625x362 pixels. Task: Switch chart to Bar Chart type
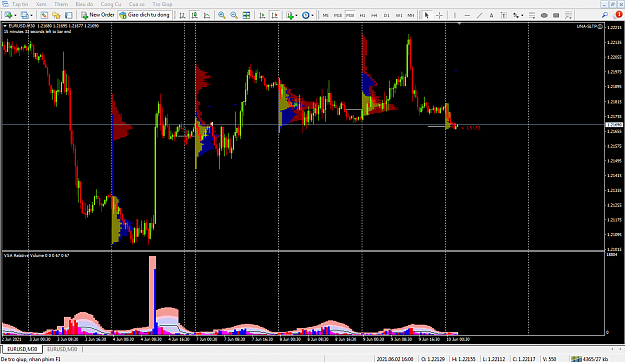pyautogui.click(x=182, y=15)
